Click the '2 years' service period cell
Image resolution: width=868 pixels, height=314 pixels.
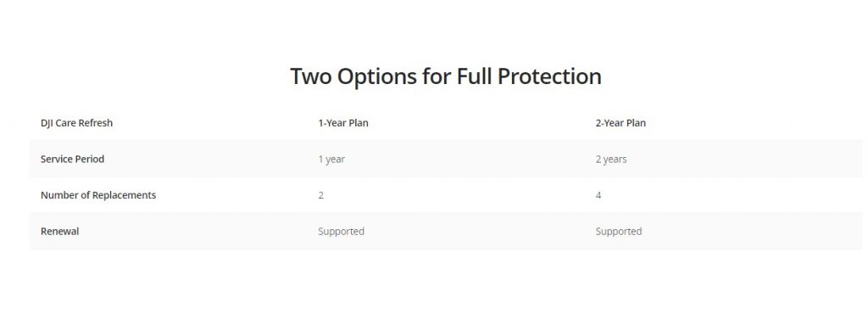(611, 159)
